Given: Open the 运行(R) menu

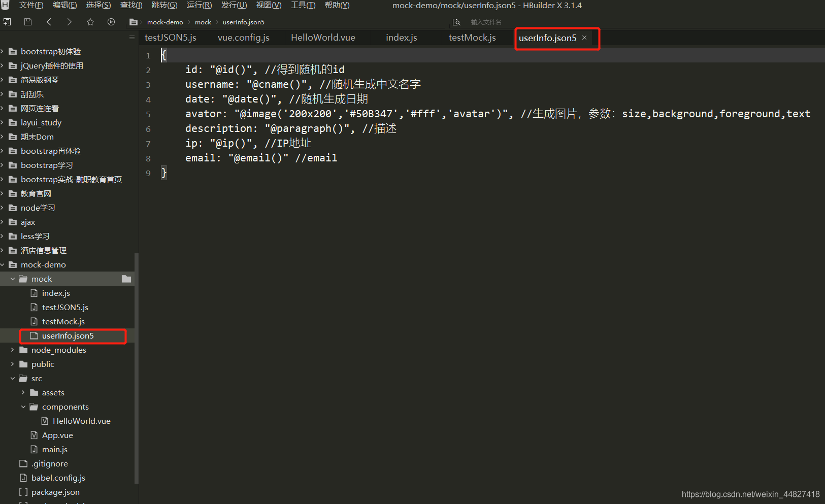Looking at the screenshot, I should pos(199,5).
